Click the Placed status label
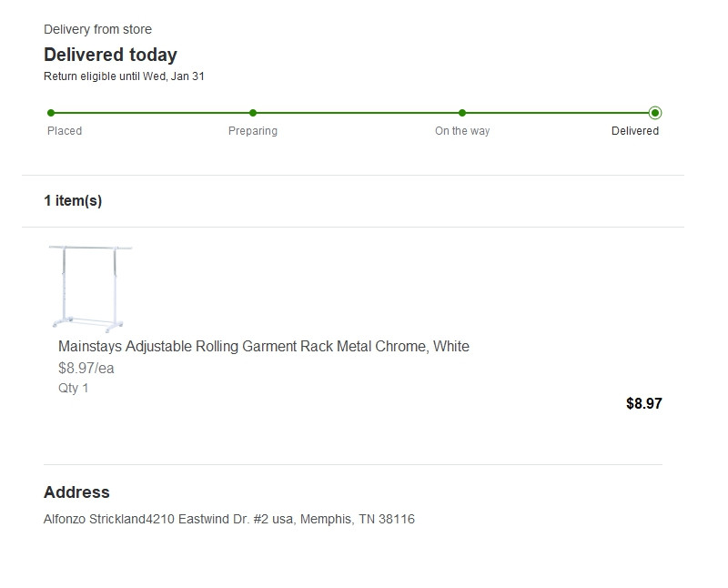 pyautogui.click(x=65, y=131)
